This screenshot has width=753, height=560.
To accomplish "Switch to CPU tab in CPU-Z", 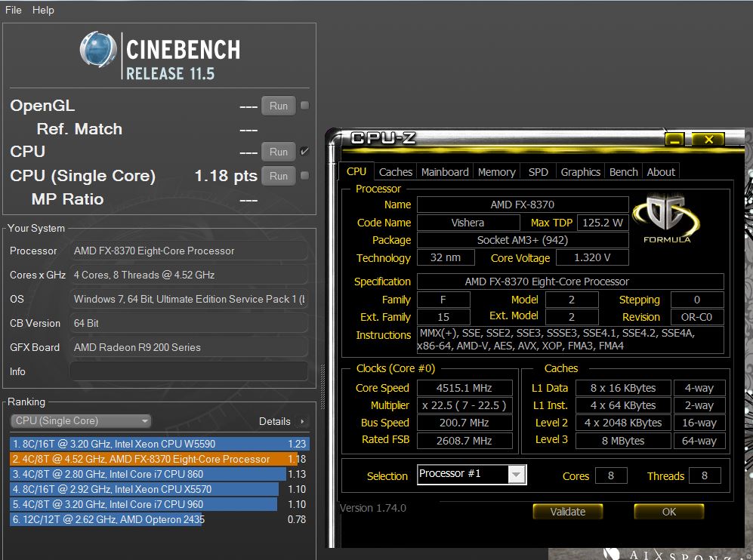I will tap(356, 172).
